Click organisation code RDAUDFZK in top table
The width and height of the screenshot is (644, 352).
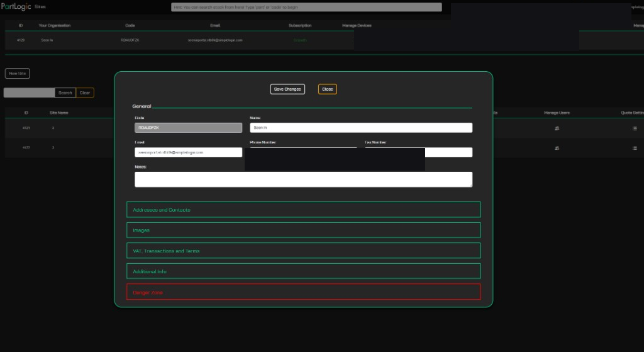click(x=130, y=40)
